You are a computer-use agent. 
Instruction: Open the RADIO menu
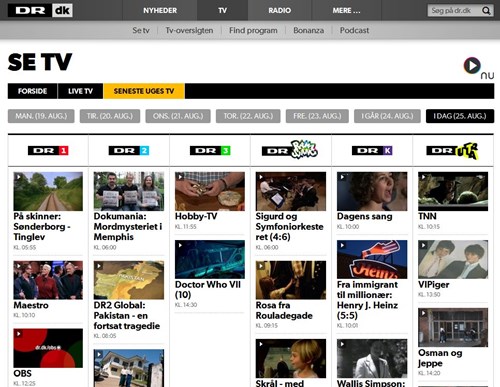tap(279, 10)
